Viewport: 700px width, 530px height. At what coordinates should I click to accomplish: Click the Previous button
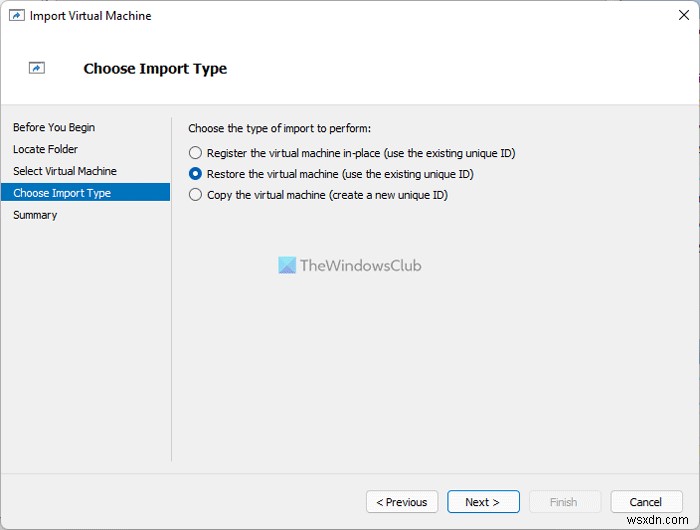402,502
